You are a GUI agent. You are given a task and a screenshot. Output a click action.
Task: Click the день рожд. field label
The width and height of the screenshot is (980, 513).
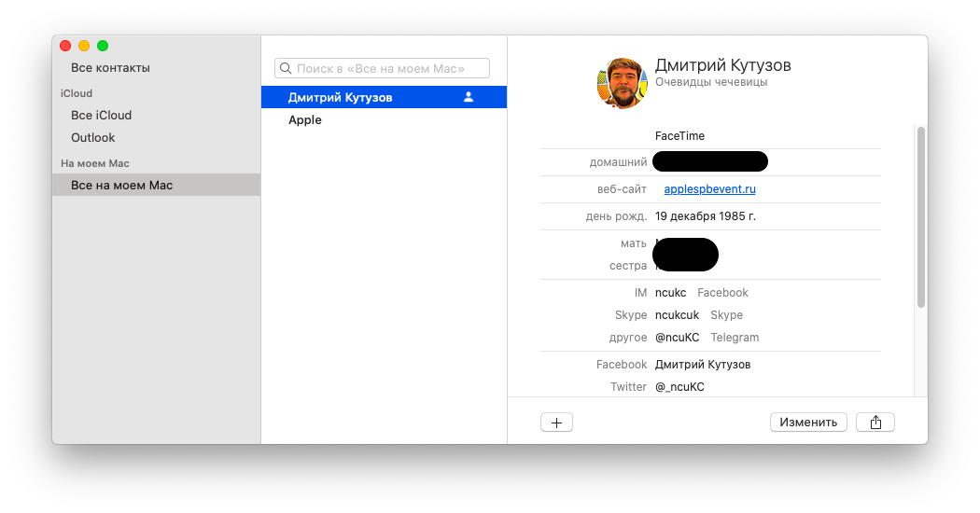616,216
